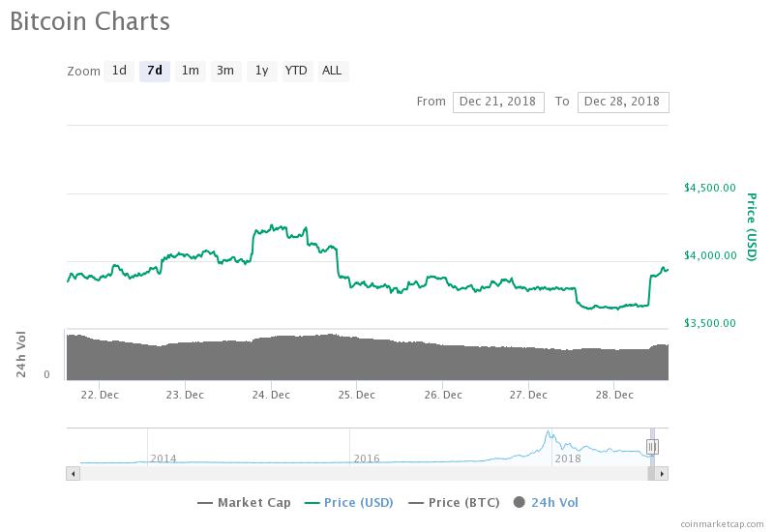Select the YTD zoom range

point(297,71)
